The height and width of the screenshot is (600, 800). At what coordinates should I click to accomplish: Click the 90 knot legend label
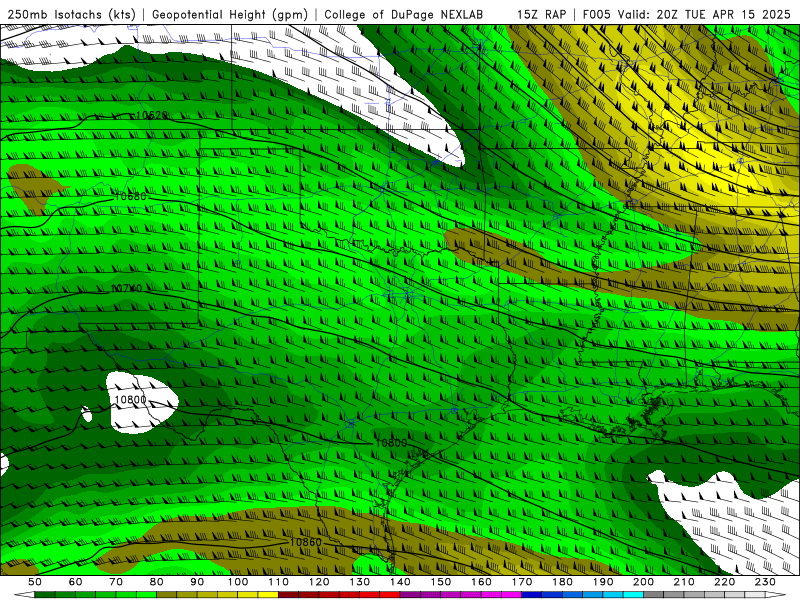[x=197, y=582]
